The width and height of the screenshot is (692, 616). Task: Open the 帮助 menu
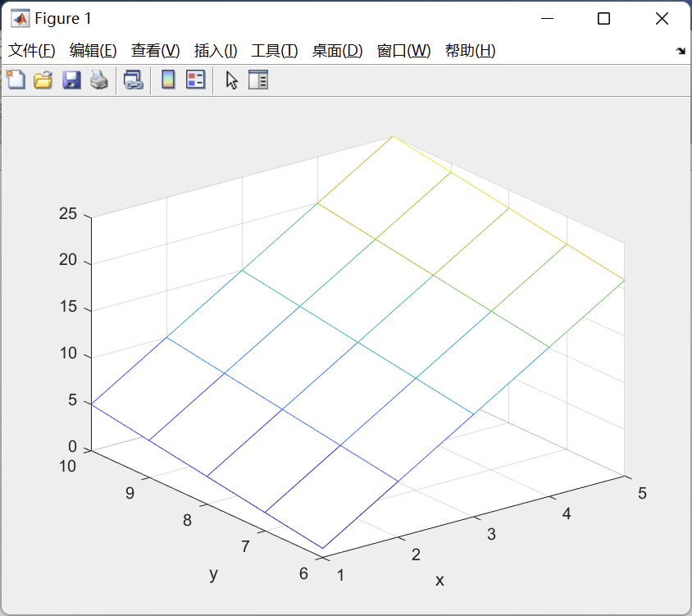(470, 50)
